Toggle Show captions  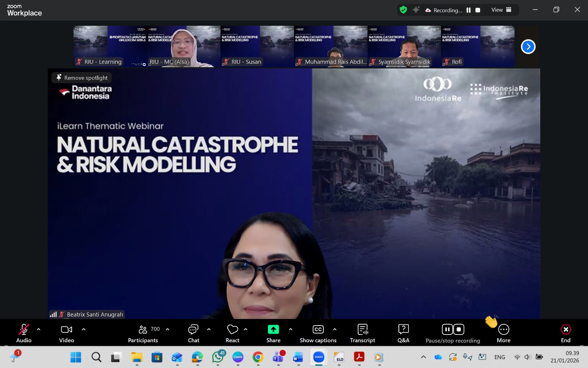(x=318, y=333)
